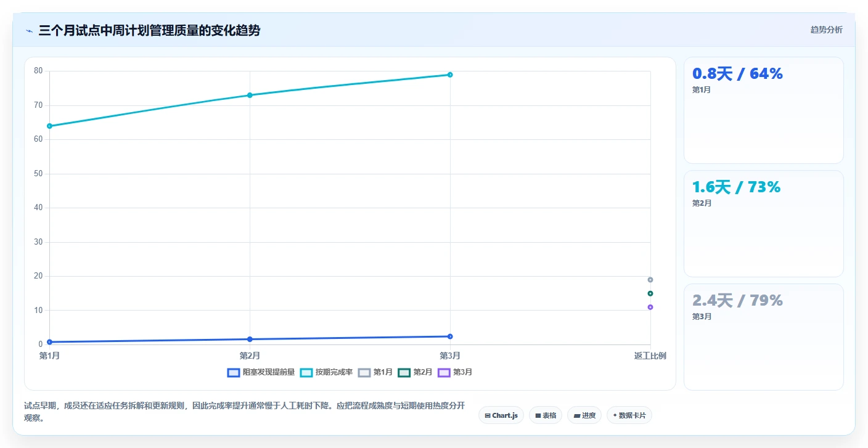The image size is (868, 448).
Task: Click 按期完成率 point at 第2月
Action: [x=250, y=95]
